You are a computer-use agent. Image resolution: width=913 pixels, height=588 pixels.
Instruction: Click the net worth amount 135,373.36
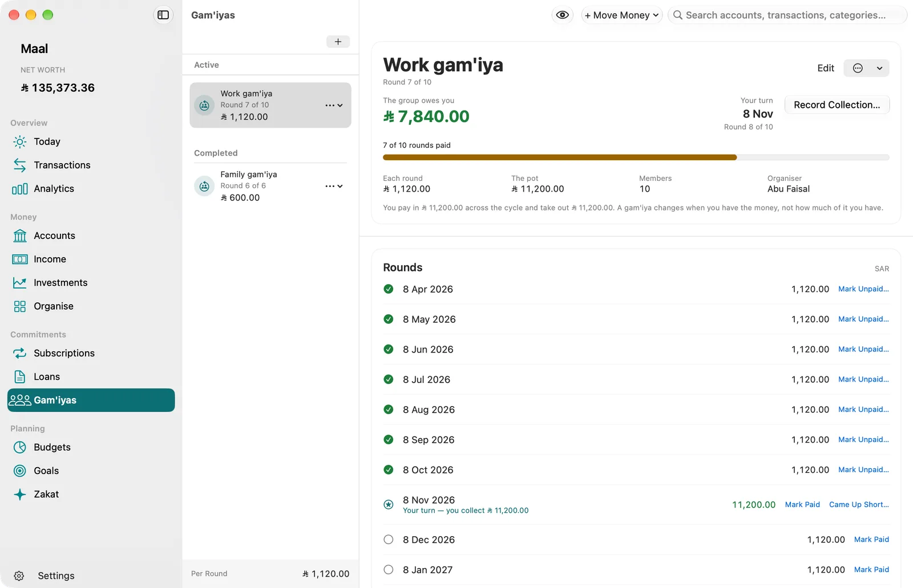coord(58,88)
